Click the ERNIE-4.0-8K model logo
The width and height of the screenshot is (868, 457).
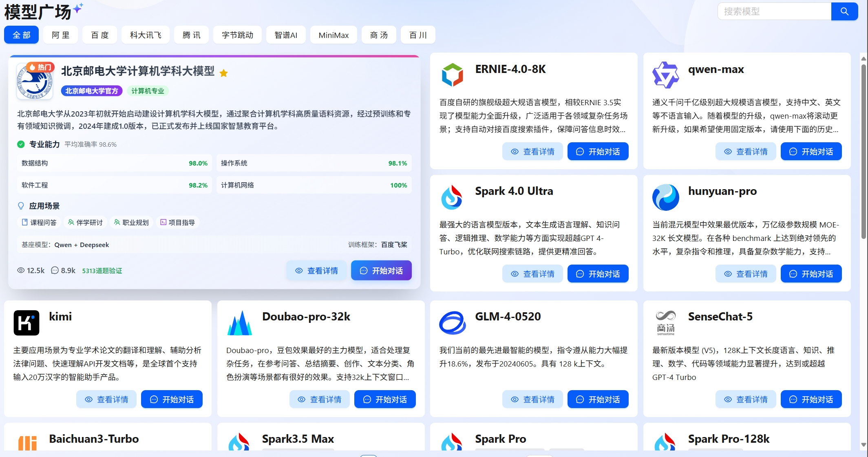[452, 75]
